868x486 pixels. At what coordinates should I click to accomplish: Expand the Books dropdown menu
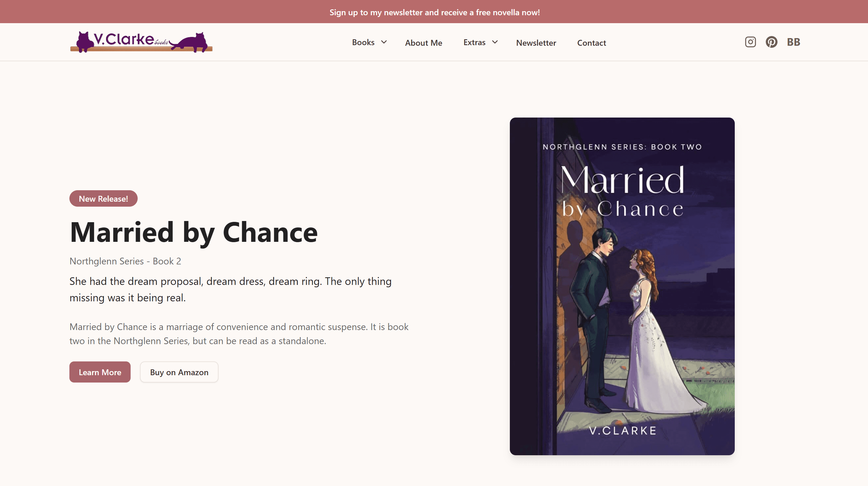click(x=363, y=43)
